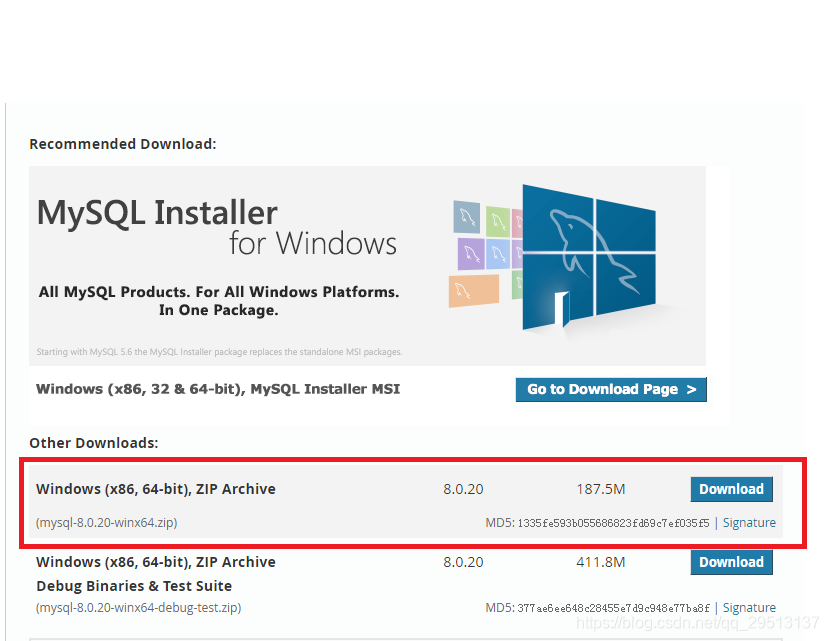Click the Go to Download Page button
The height and width of the screenshot is (641, 829).
(x=611, y=389)
